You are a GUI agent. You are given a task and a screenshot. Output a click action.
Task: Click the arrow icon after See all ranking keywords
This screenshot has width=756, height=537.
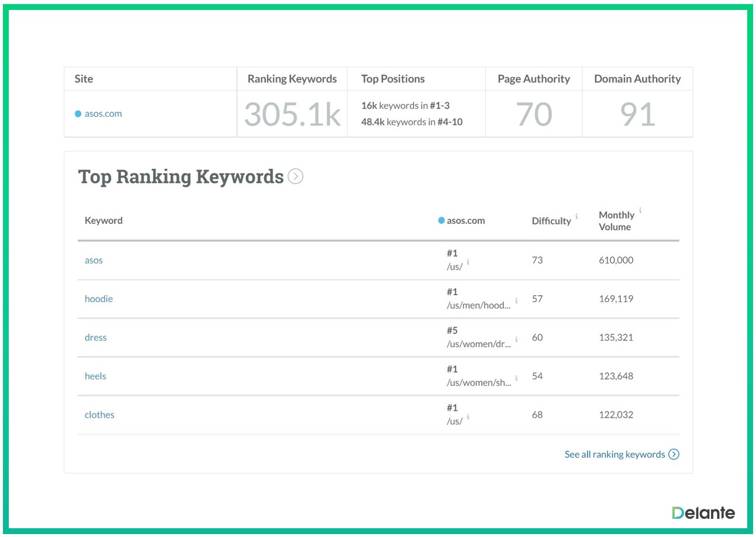tap(674, 454)
